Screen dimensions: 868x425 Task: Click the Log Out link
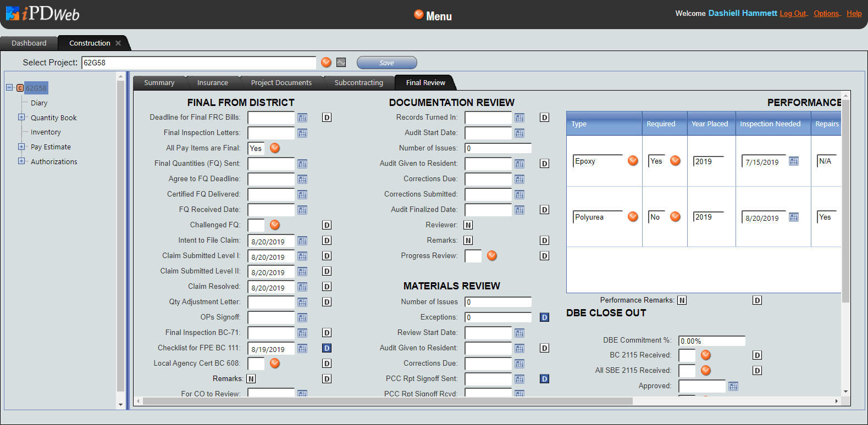(x=793, y=14)
